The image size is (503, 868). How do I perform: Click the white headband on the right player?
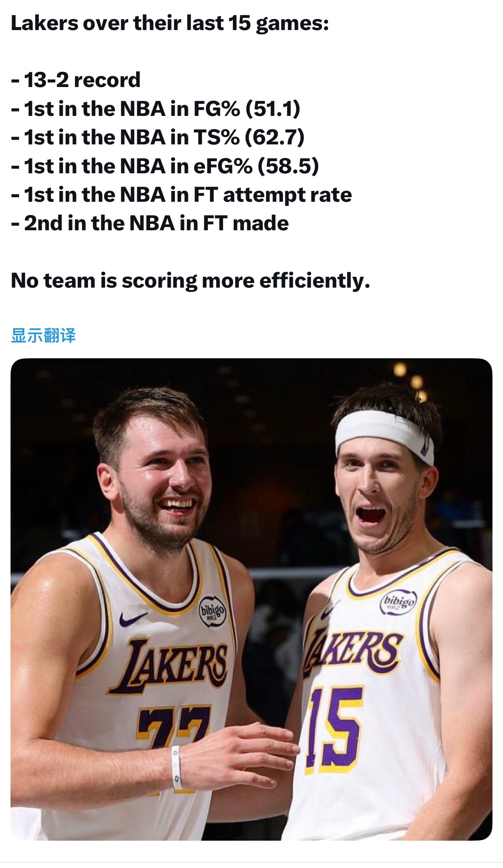click(384, 434)
